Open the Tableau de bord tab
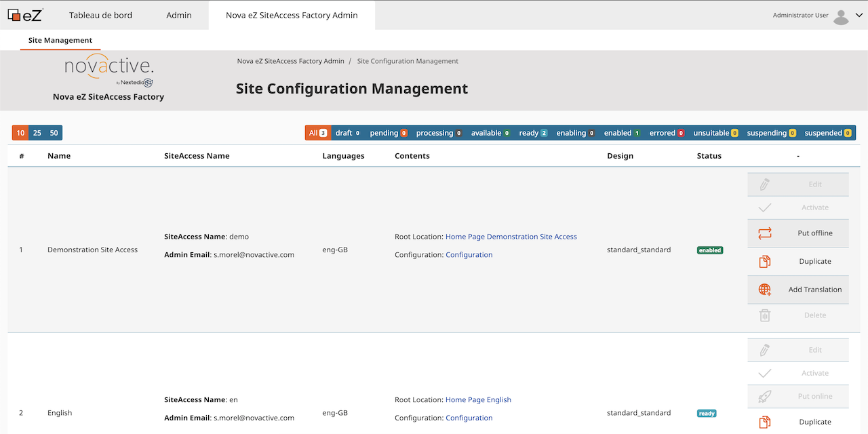The width and height of the screenshot is (868, 434). (100, 14)
